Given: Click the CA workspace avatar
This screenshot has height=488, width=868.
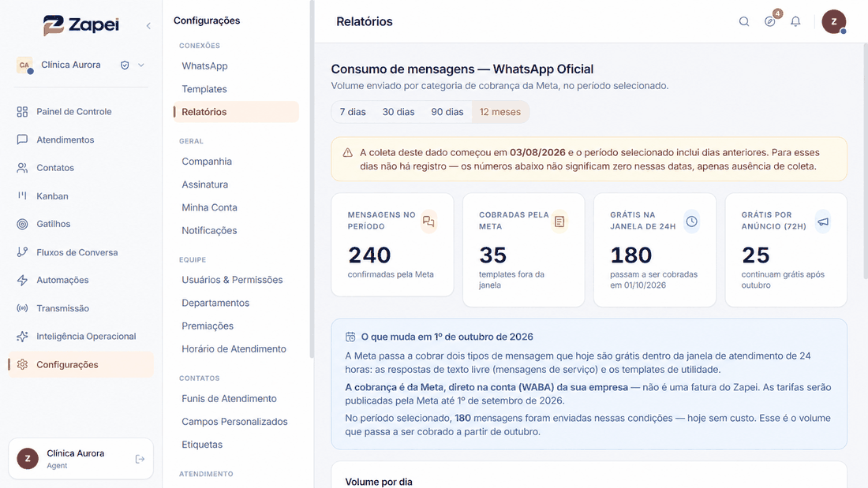Looking at the screenshot, I should [x=24, y=65].
